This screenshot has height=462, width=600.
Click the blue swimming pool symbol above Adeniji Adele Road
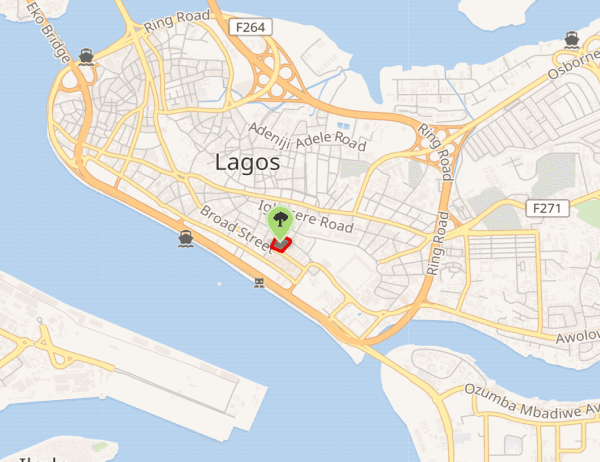coord(343,126)
